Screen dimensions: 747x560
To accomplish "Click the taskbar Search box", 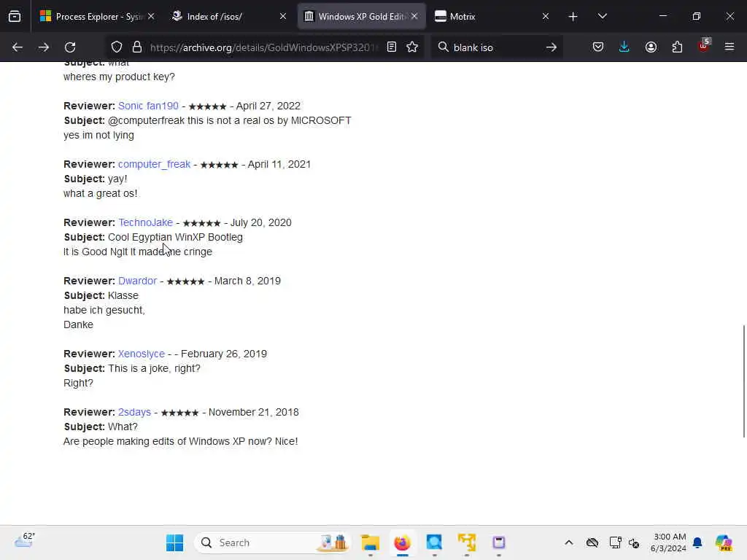I will coord(273,542).
